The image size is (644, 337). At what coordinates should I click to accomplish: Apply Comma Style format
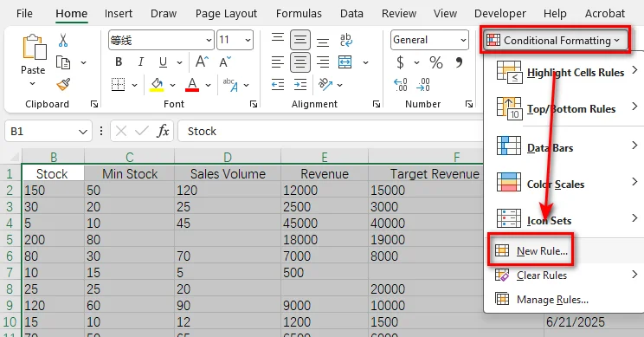459,62
